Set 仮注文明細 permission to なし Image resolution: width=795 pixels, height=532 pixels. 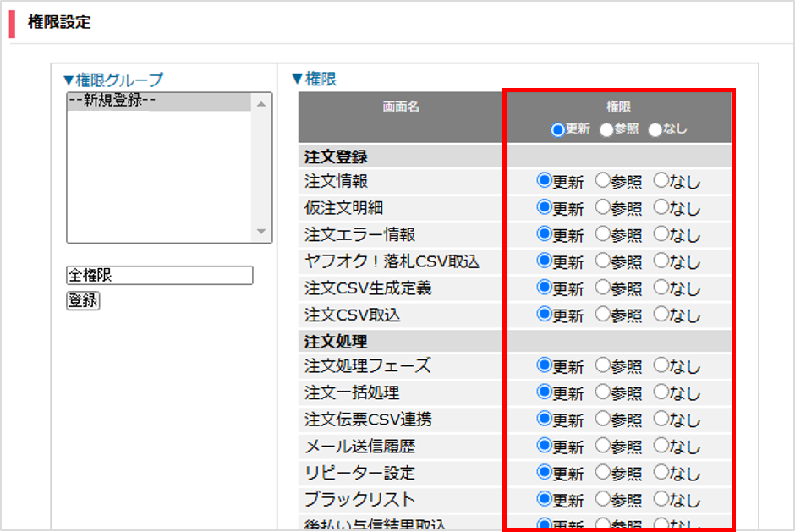661,207
